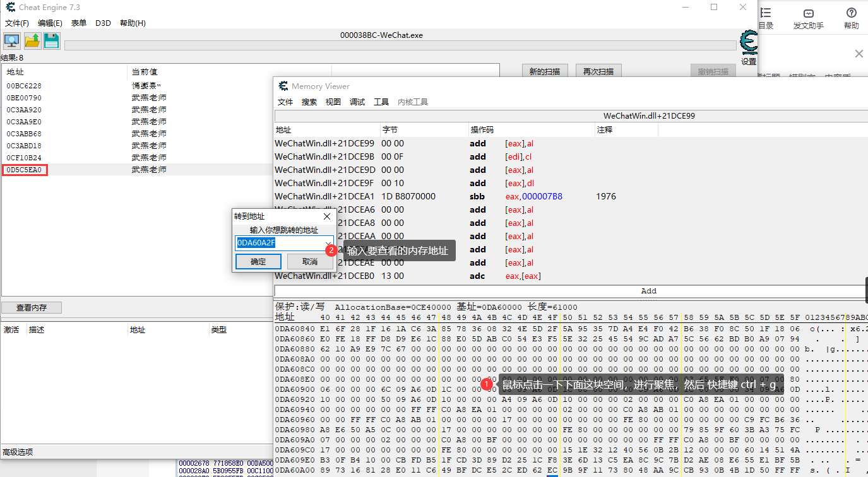Open the D3D menu
The width and height of the screenshot is (868, 477).
point(103,23)
